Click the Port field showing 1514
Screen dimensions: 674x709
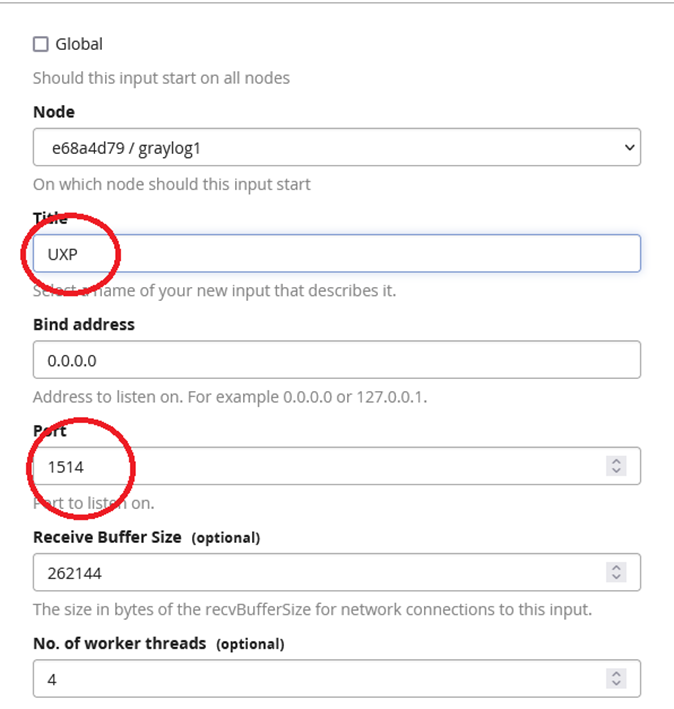pyautogui.click(x=320, y=466)
